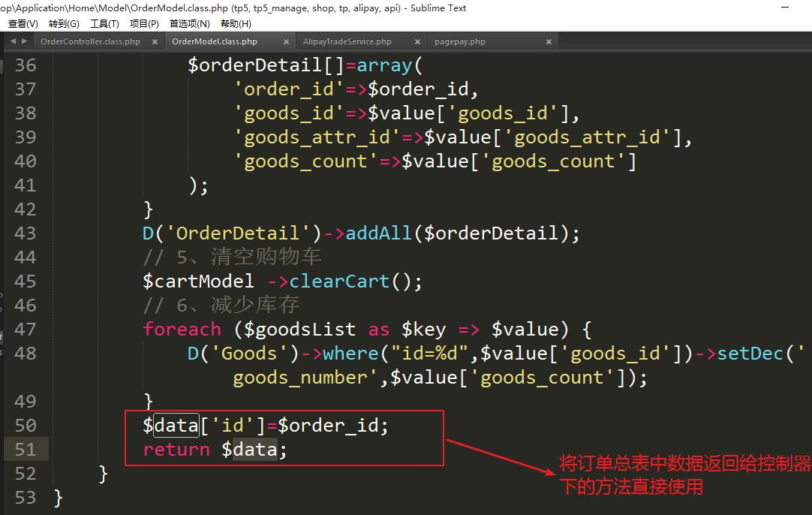Open the 查看(V) menu

(23, 23)
